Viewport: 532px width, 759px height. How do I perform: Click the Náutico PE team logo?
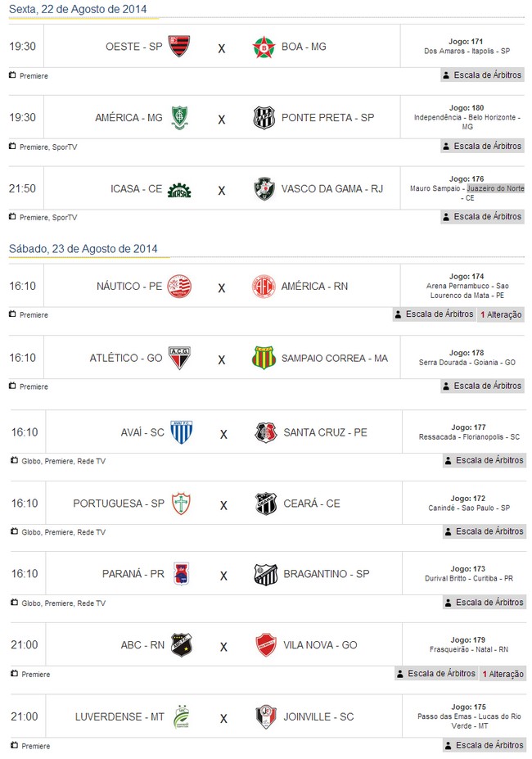point(179,287)
